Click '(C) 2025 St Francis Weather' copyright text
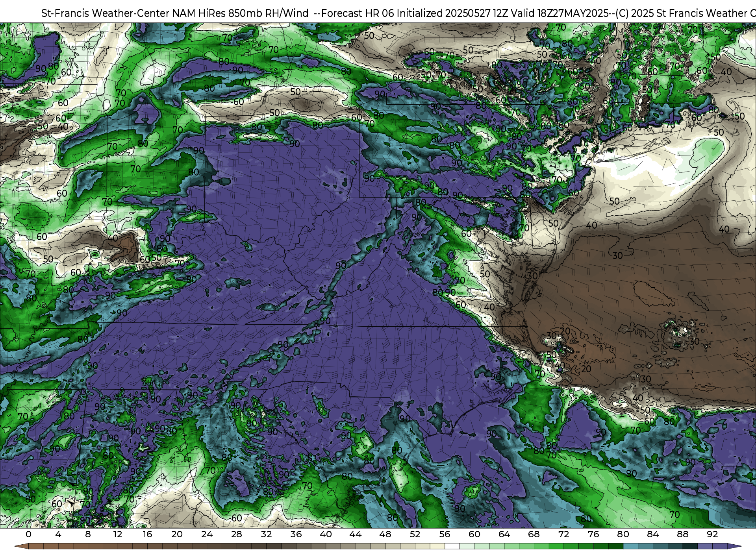 point(681,13)
